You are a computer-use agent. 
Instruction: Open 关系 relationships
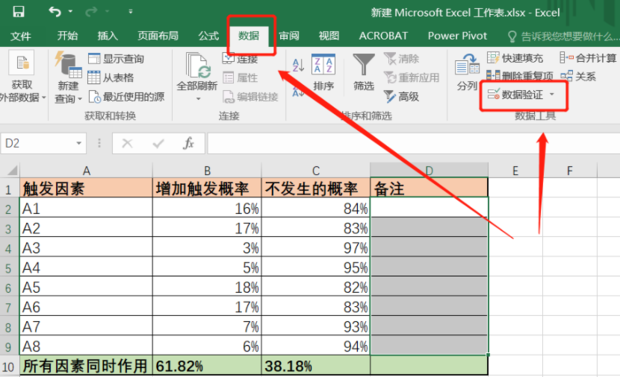[x=578, y=76]
